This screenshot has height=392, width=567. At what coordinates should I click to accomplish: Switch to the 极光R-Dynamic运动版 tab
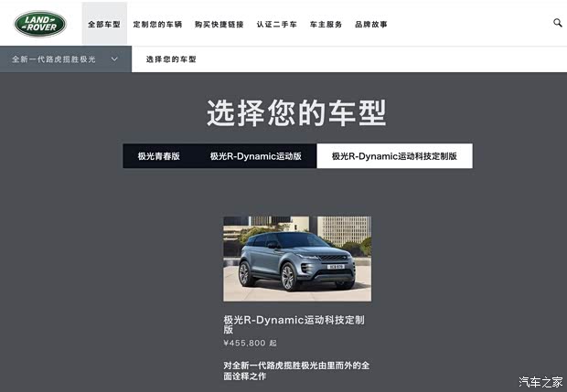click(256, 156)
